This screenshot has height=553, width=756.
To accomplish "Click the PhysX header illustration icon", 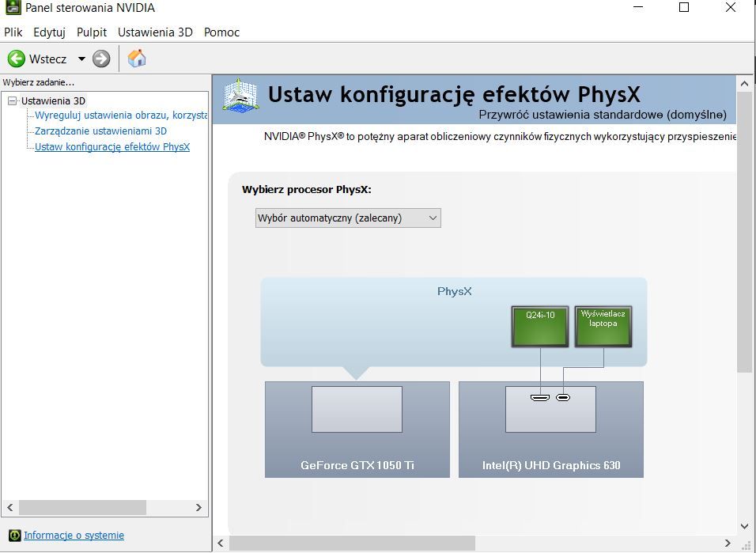I will point(240,95).
